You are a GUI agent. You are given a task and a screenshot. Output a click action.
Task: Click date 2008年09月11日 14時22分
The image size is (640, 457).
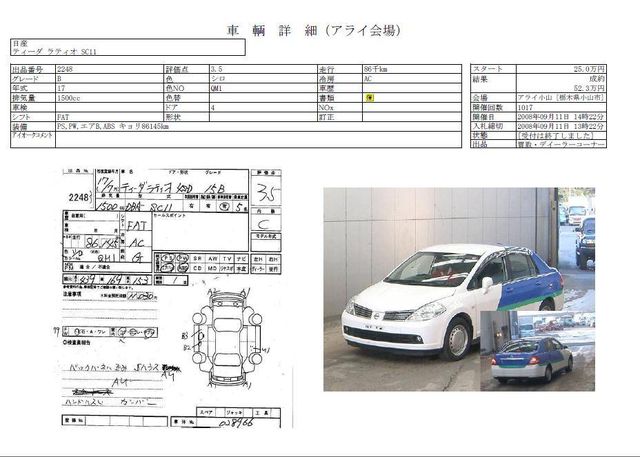[x=561, y=117]
